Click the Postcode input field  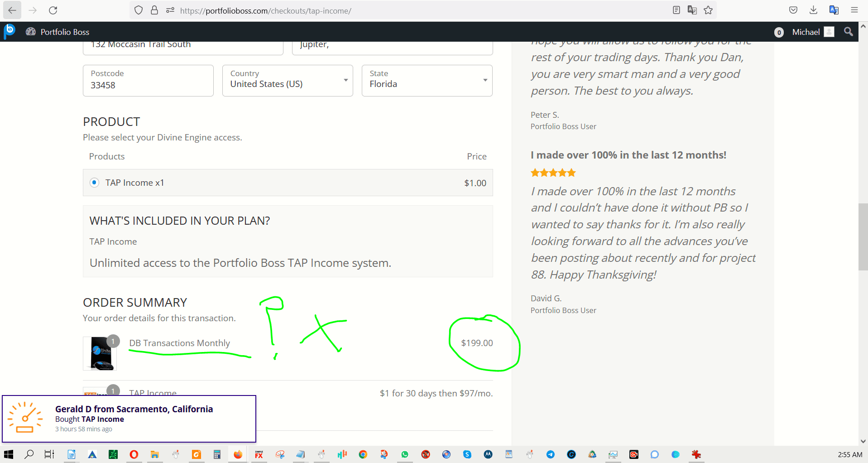[x=148, y=85]
